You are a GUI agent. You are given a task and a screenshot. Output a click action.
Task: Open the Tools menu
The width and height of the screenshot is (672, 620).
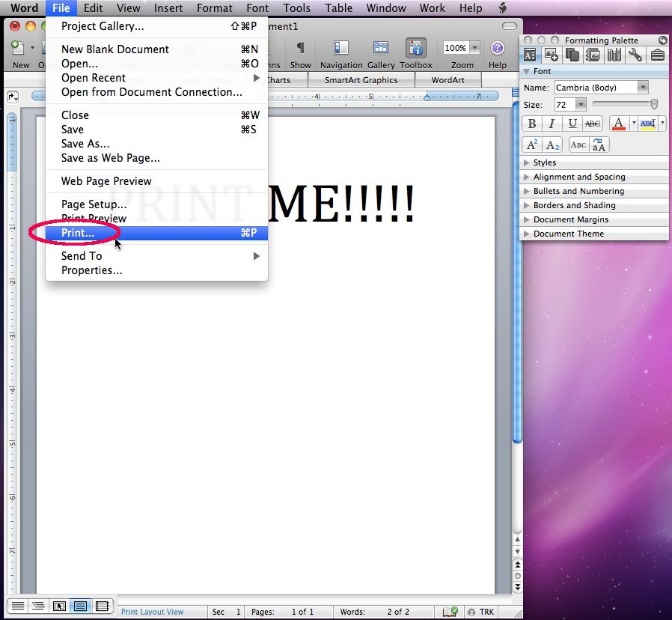click(296, 8)
